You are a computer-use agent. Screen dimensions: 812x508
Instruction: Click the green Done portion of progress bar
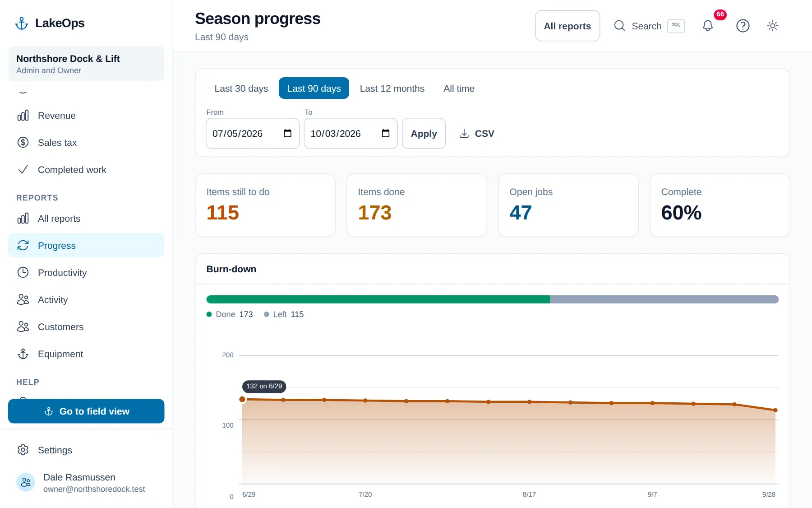click(378, 299)
